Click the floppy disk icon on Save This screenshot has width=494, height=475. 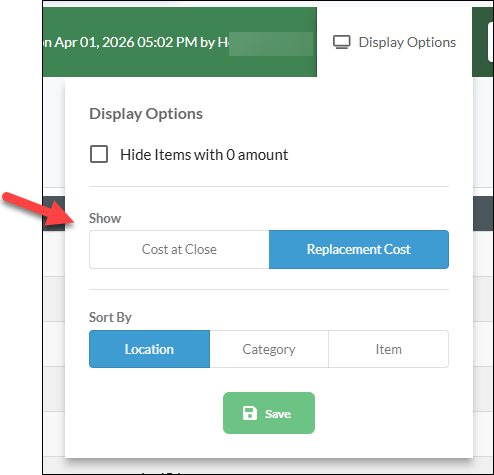(250, 413)
